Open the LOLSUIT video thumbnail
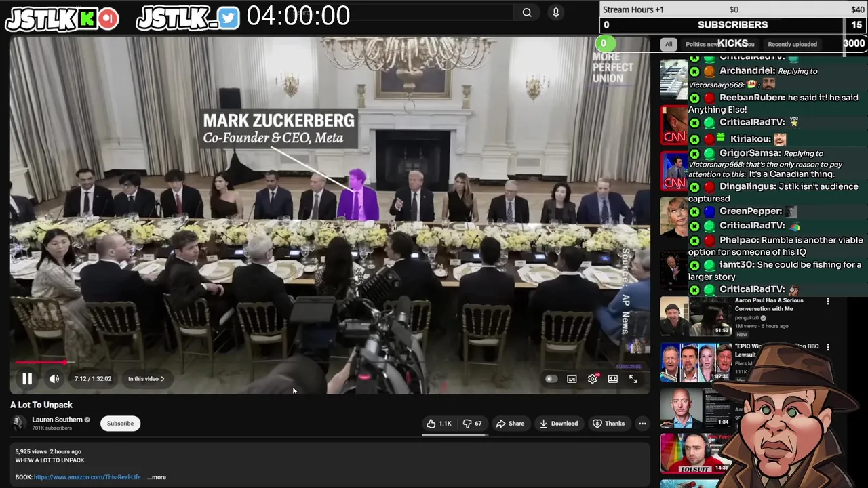This screenshot has width=868, height=488. click(x=696, y=453)
